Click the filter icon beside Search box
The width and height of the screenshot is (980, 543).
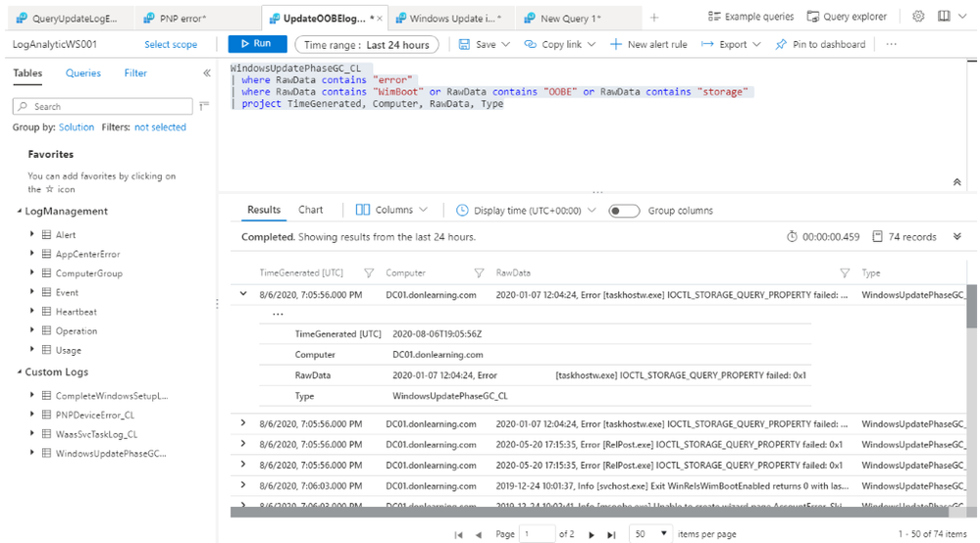coord(204,106)
